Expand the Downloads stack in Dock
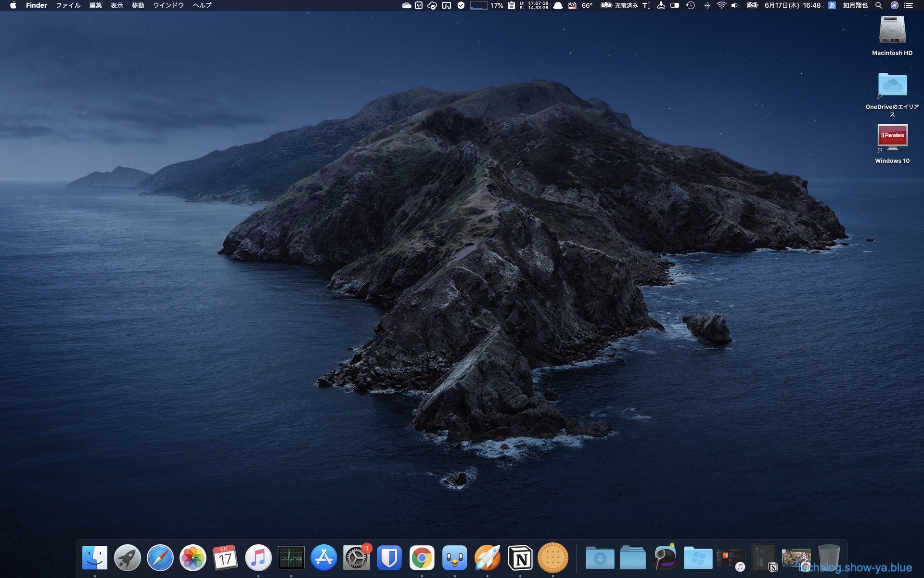The width and height of the screenshot is (924, 578). [x=600, y=558]
